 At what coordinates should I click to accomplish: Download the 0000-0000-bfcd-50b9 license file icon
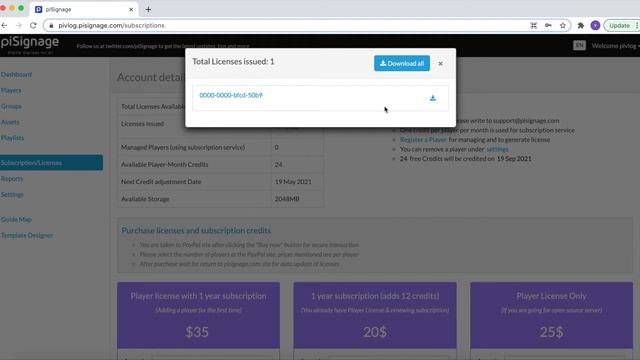click(433, 98)
